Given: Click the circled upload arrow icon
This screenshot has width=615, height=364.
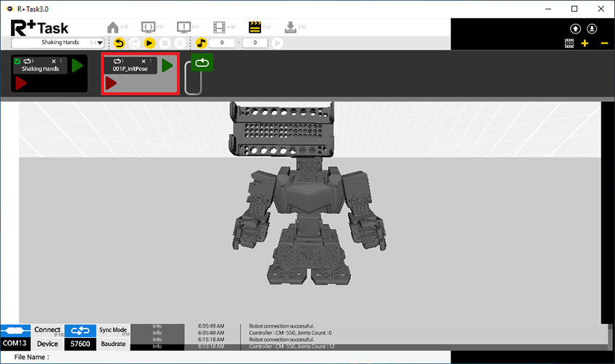Looking at the screenshot, I should (575, 29).
